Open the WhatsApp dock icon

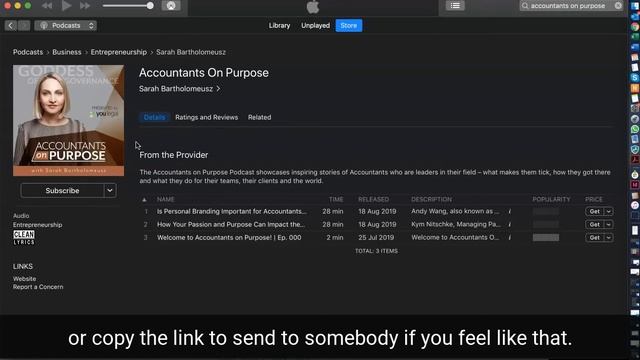[x=635, y=129]
